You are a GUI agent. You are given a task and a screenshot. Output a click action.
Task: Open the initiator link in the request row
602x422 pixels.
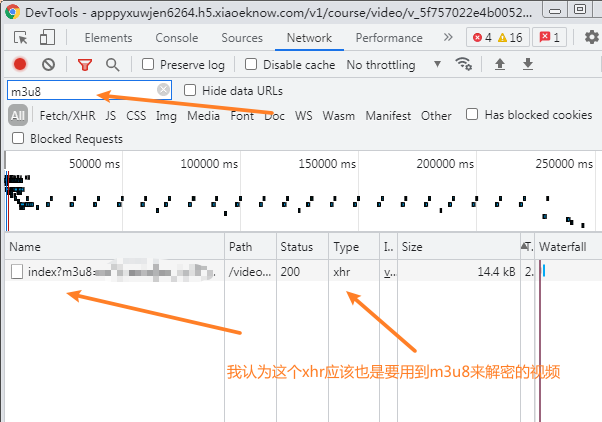(x=389, y=272)
